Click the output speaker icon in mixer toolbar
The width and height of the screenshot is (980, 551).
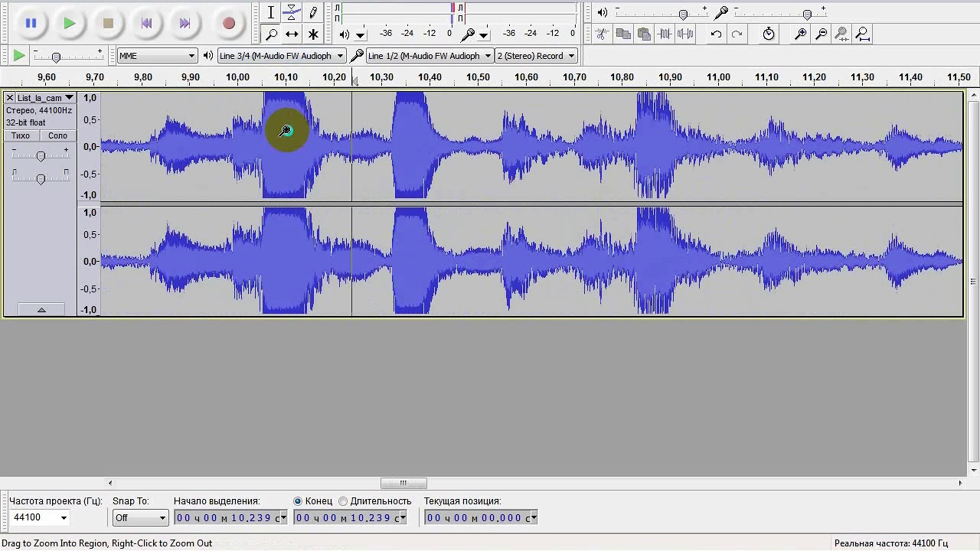(603, 12)
